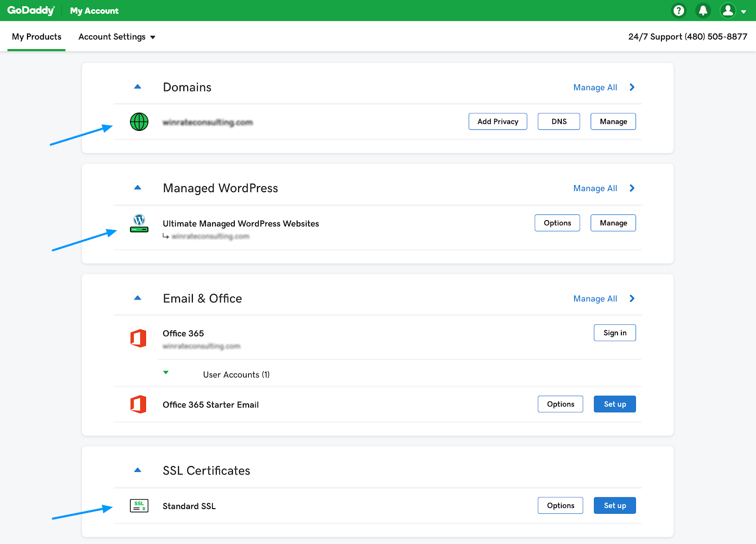Click the Domains section heading
Image resolution: width=756 pixels, height=544 pixels.
click(x=187, y=87)
